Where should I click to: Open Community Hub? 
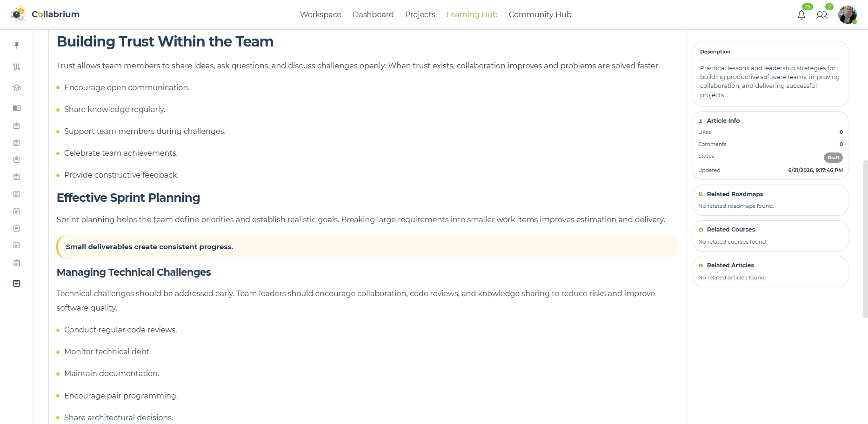coord(540,14)
